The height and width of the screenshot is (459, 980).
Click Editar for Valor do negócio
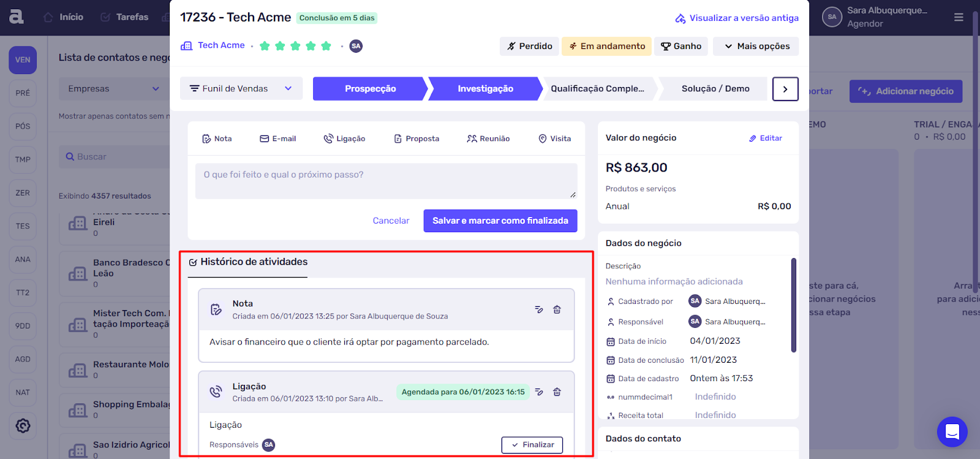click(x=766, y=138)
